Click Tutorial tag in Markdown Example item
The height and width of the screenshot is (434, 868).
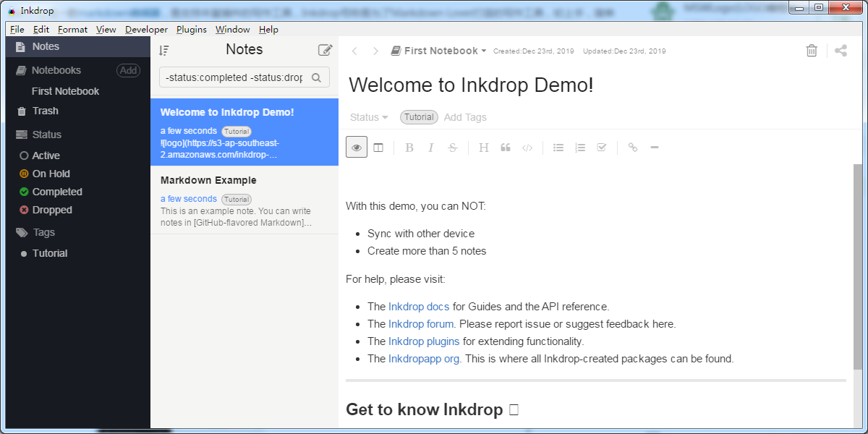[x=237, y=199]
